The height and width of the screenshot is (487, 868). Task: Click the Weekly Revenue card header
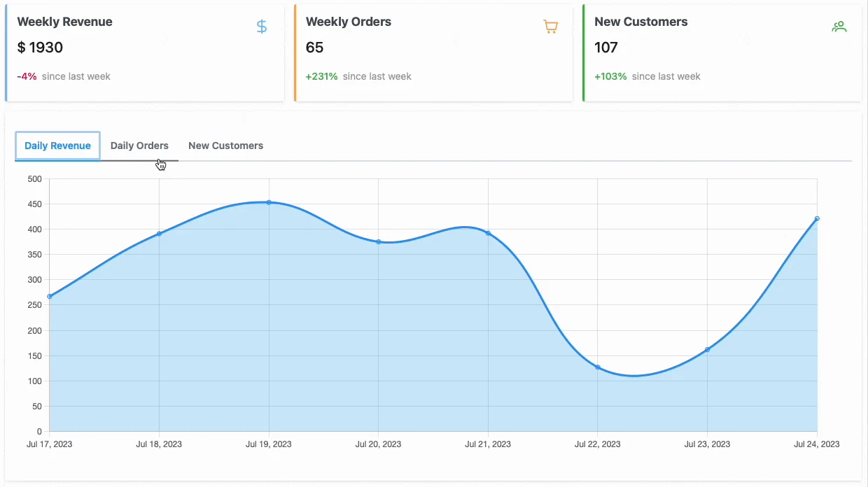coord(64,22)
